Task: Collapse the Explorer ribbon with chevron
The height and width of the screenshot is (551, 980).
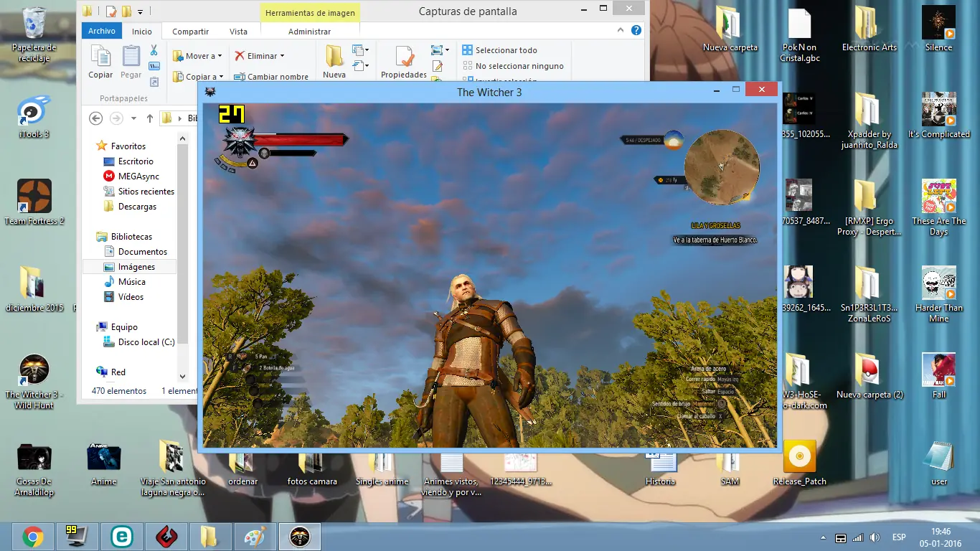Action: pyautogui.click(x=621, y=31)
